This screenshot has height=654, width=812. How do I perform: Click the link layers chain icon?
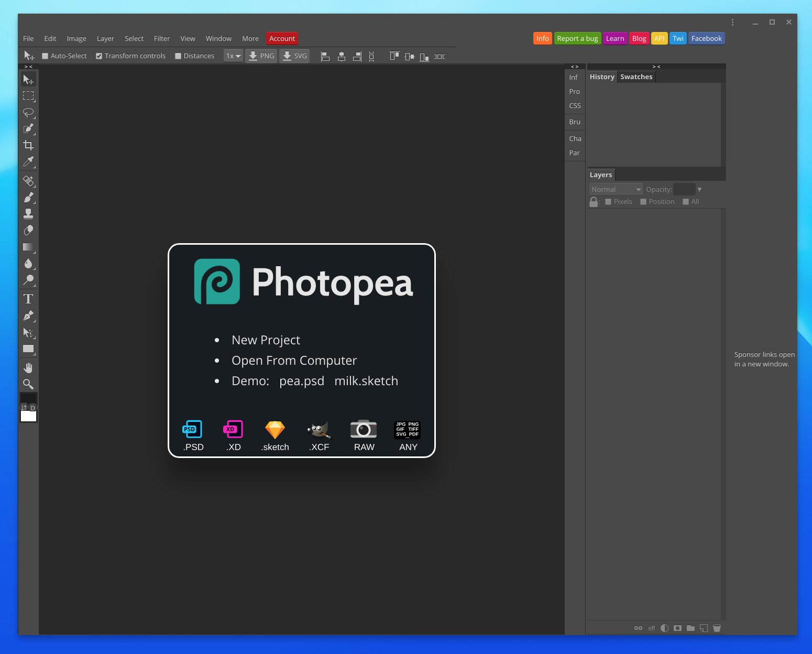638,628
